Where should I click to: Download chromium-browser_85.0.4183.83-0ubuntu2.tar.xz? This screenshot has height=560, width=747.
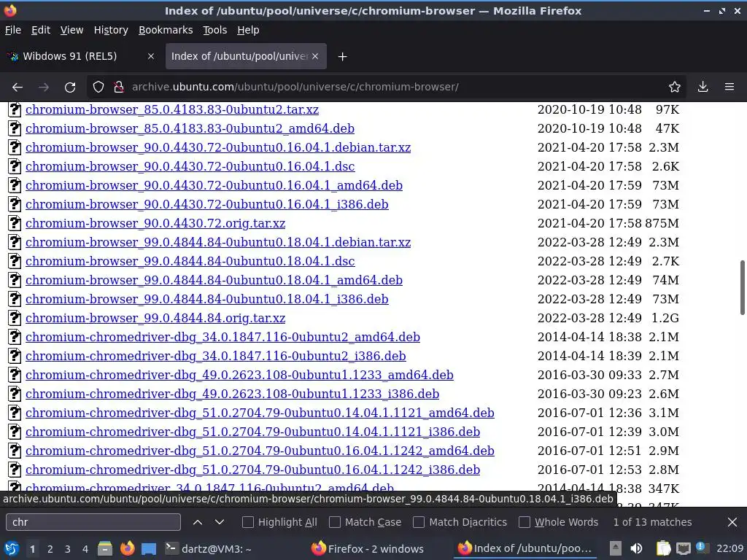pos(172,109)
